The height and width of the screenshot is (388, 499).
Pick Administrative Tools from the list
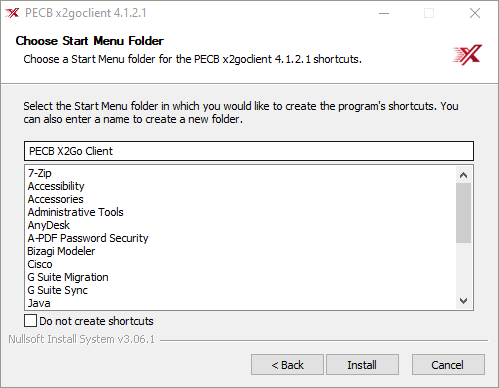[x=76, y=212]
